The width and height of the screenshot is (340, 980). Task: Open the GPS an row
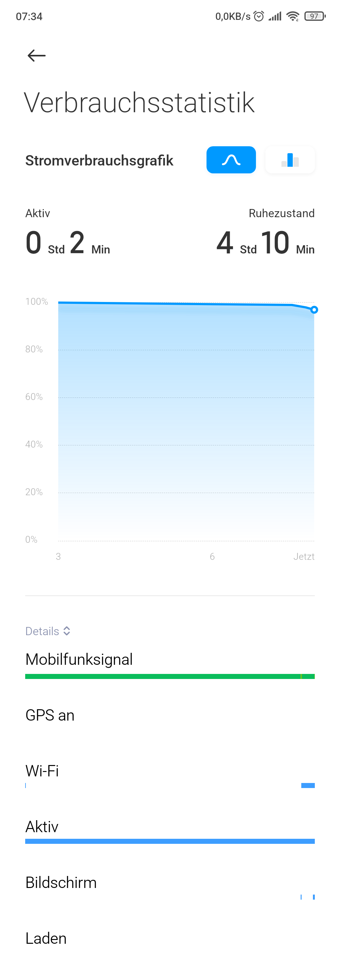(50, 715)
